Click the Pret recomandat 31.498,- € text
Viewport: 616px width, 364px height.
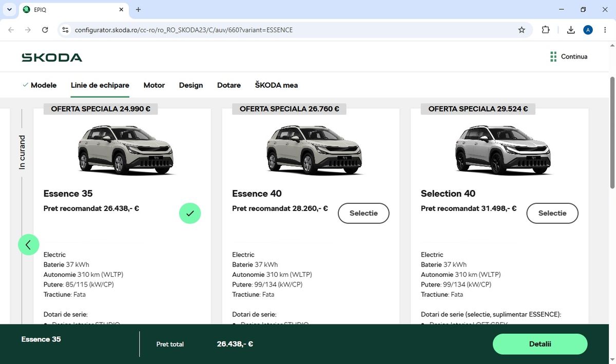click(x=469, y=208)
